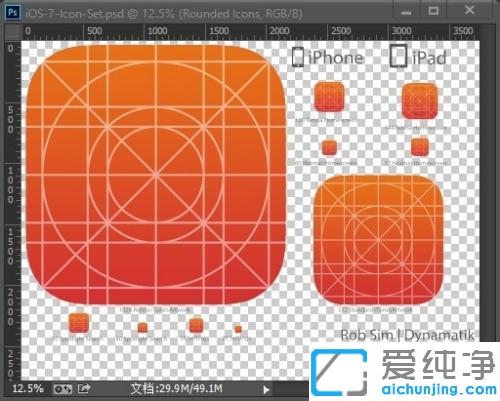Click the small iPhone home screen icon
Screen dimensions: 500x401
329,147
